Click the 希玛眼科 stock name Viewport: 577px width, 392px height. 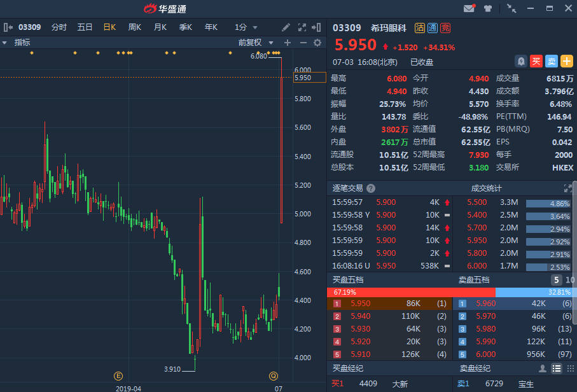coord(389,28)
